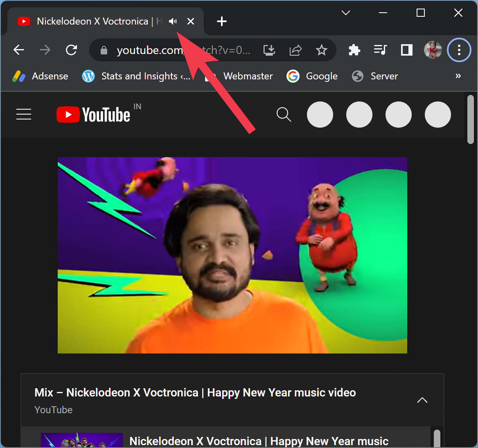The image size is (478, 448).
Task: Open the Adsense bookmark
Action: tap(40, 76)
